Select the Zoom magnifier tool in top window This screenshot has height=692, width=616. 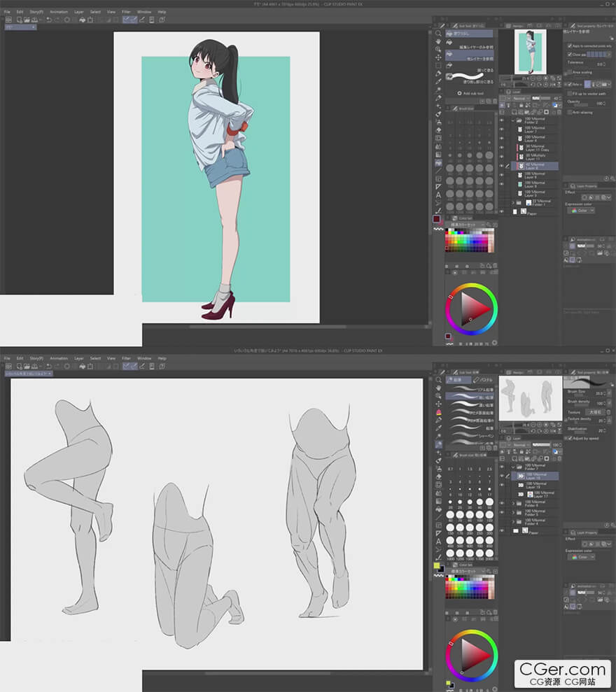click(x=438, y=34)
